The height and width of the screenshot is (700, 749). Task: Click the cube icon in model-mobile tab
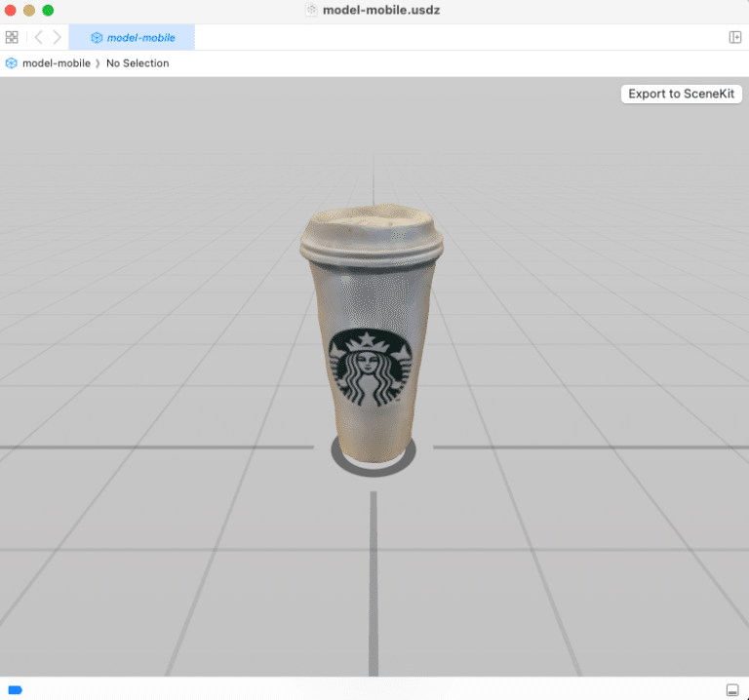click(x=97, y=38)
